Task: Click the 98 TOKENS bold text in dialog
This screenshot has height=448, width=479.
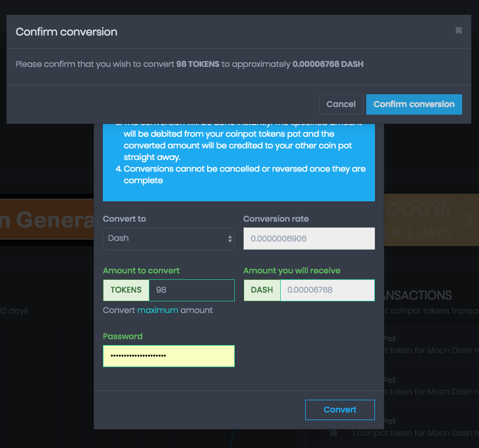Action: [x=198, y=64]
